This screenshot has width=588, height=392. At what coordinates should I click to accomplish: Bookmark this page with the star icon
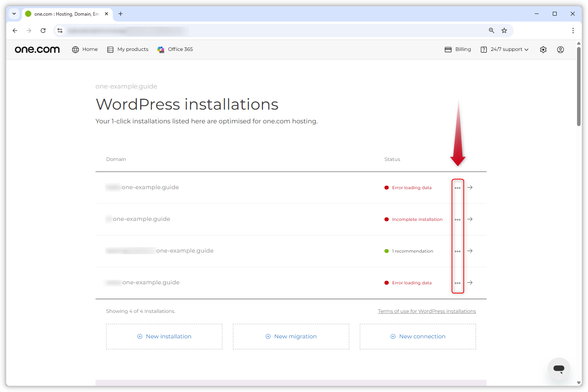tap(504, 31)
